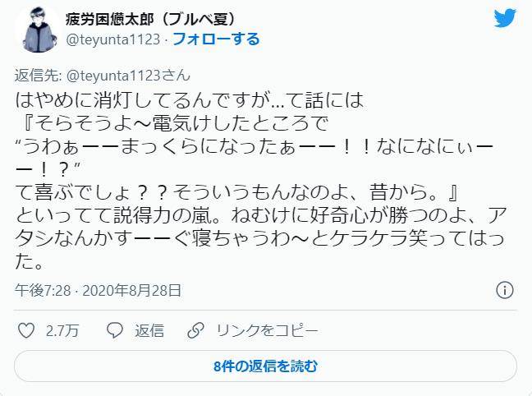
Task: Open the author's profile avatar
Action: point(38,29)
